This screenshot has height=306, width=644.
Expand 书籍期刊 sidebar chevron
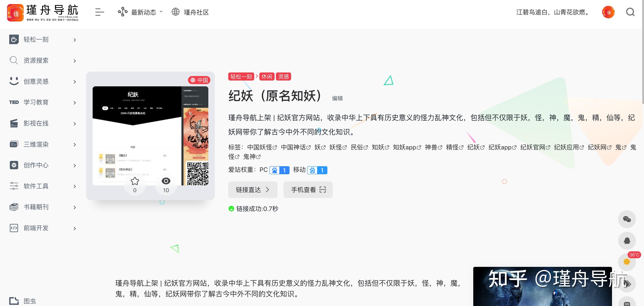pyautogui.click(x=75, y=208)
